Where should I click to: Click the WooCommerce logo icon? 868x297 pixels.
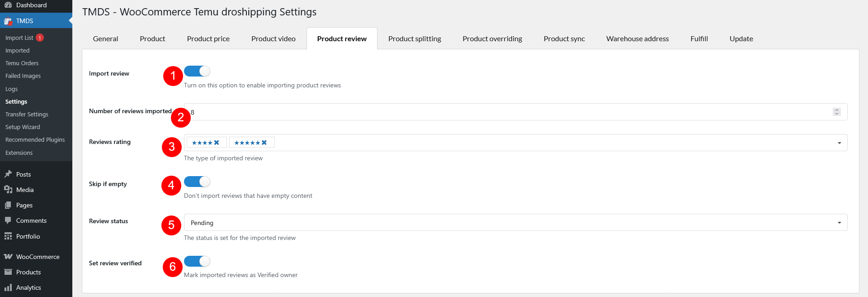click(x=8, y=257)
